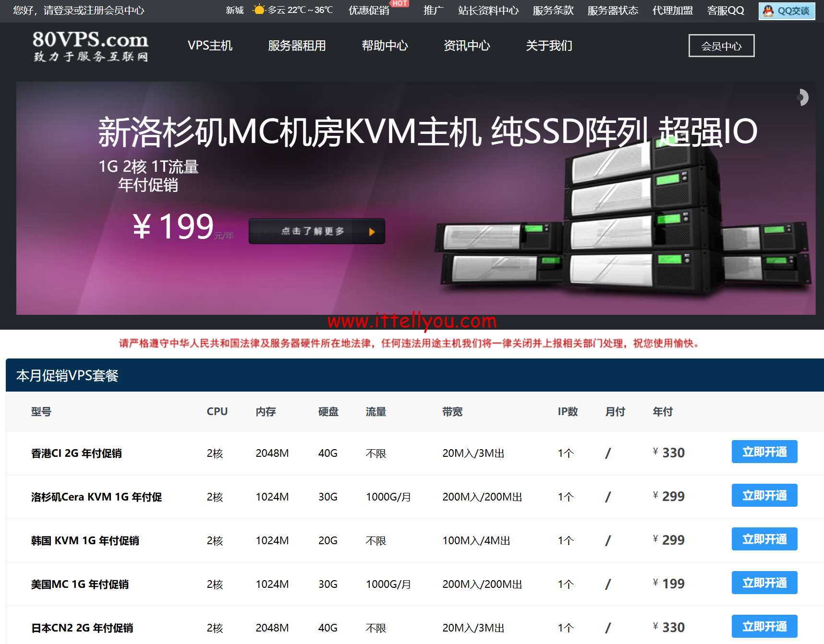Click the sun weather icon in the top bar
Screen dimensions: 824x644
click(x=259, y=9)
